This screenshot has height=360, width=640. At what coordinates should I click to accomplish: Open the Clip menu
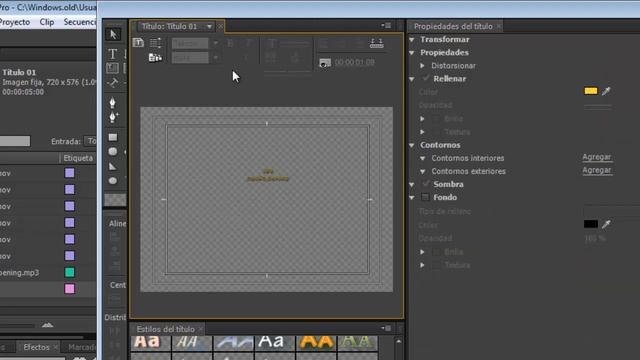coord(47,22)
